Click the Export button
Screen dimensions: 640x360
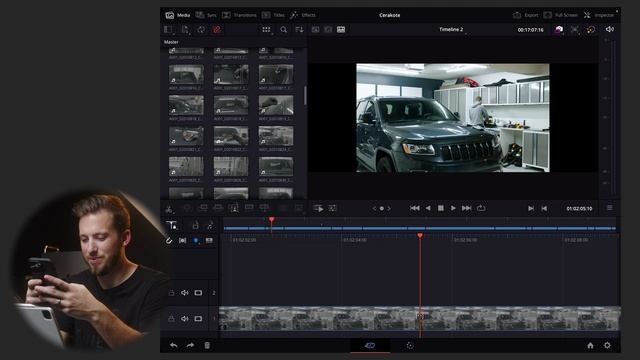[x=526, y=15]
